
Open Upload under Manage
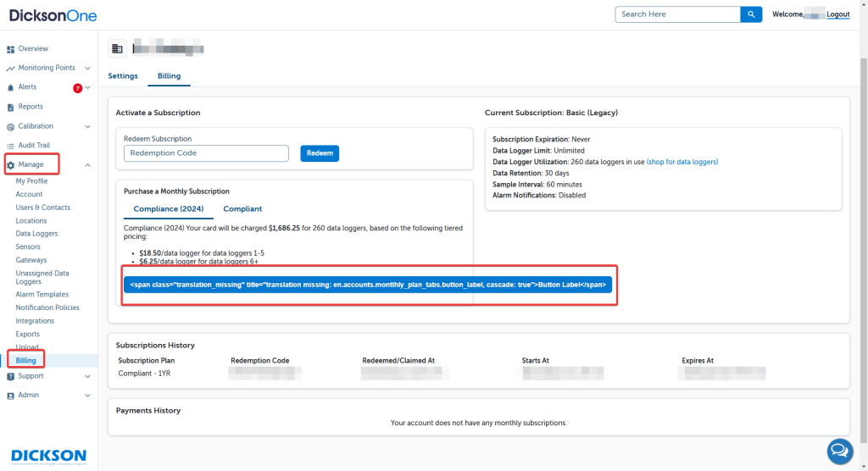point(27,347)
